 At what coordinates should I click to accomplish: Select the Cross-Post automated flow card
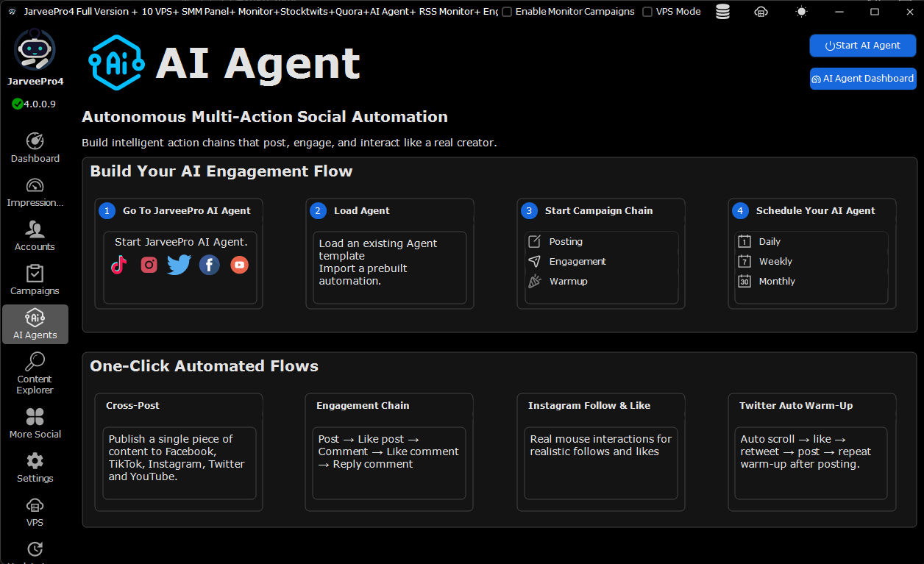click(x=179, y=452)
